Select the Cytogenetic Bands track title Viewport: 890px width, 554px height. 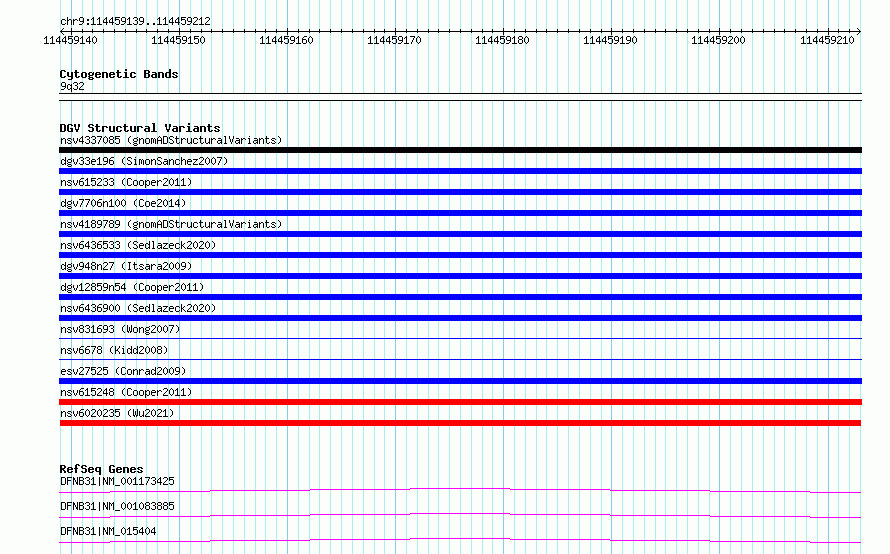(119, 74)
